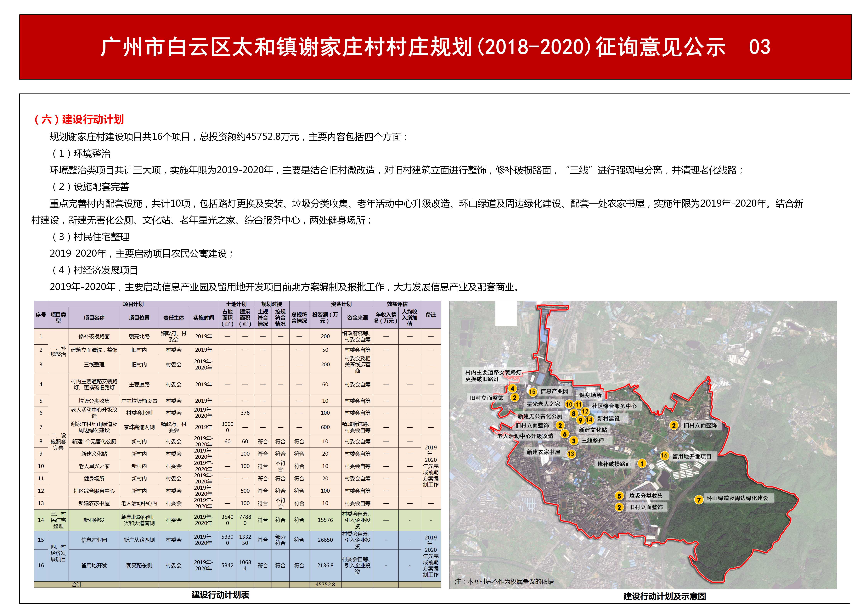Click the banner title 广州市白云区太和镇谢家庄村村庄规划
Viewport: 868px width, 614px height.
[x=287, y=47]
